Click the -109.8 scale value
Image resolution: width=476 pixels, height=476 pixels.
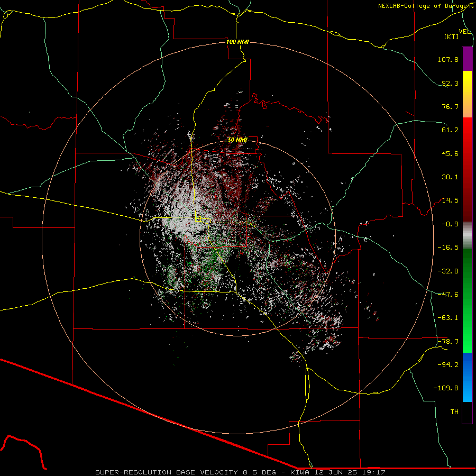point(446,388)
